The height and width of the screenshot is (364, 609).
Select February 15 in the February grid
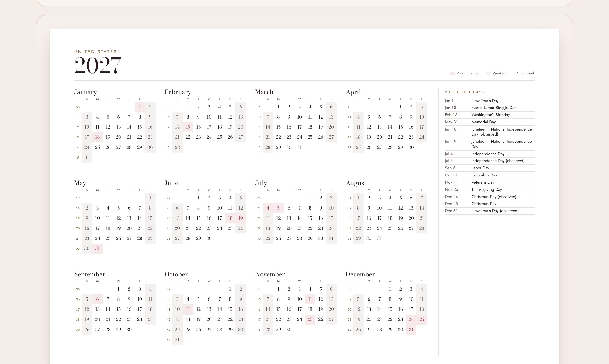click(188, 127)
